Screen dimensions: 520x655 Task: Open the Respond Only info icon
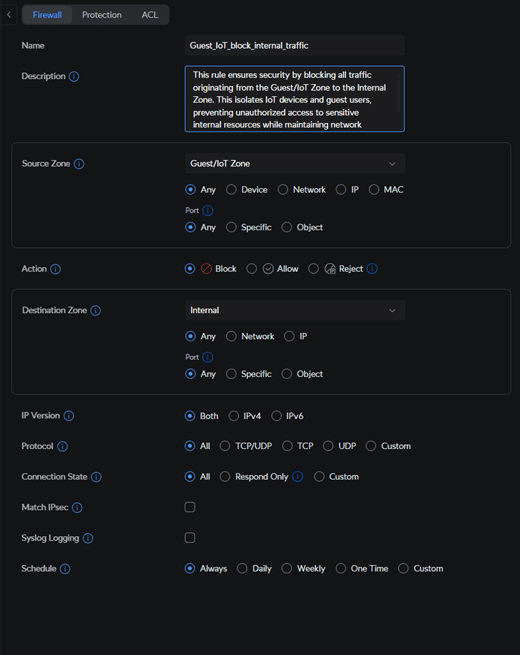(x=298, y=477)
